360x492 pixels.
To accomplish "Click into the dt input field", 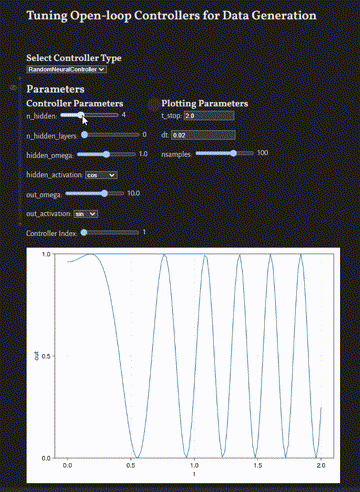I will point(203,135).
